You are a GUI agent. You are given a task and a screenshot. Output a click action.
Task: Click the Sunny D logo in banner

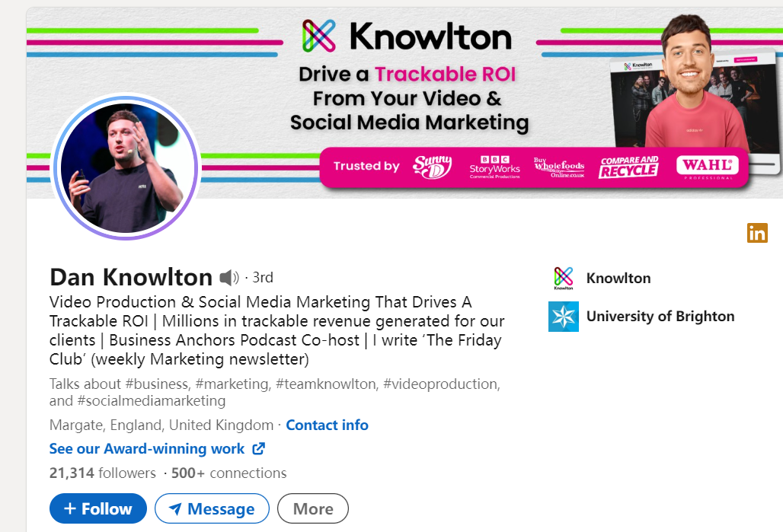(x=433, y=167)
